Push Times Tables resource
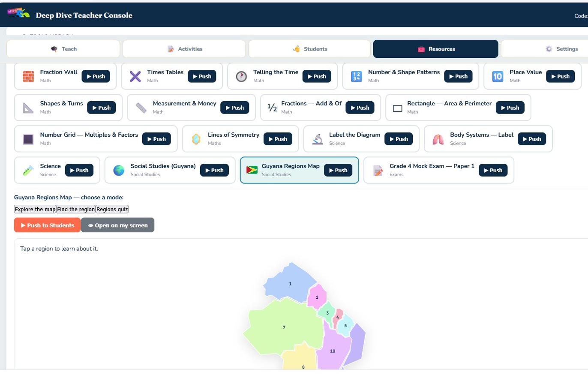 click(202, 76)
